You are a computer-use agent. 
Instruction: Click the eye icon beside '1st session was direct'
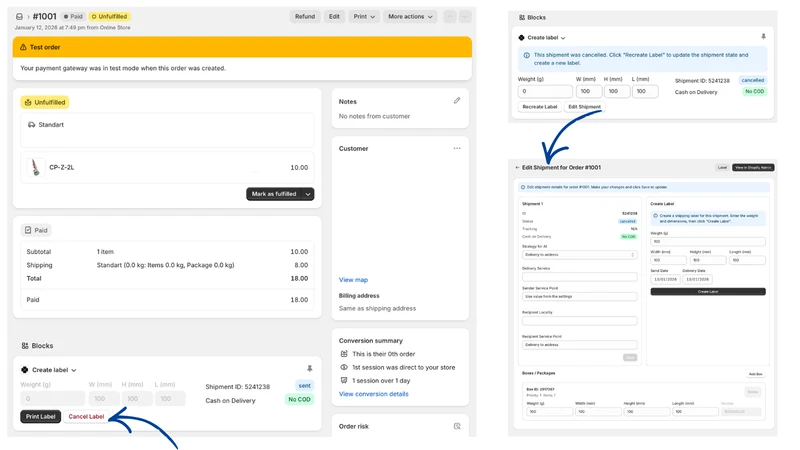click(x=344, y=367)
